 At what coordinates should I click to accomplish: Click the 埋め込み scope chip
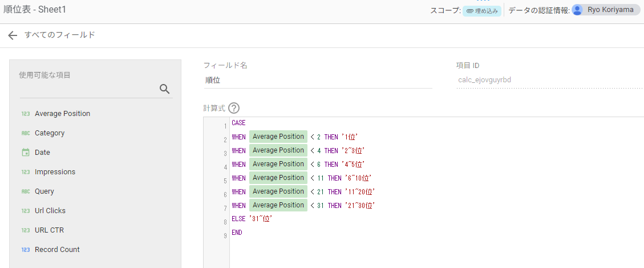point(482,10)
